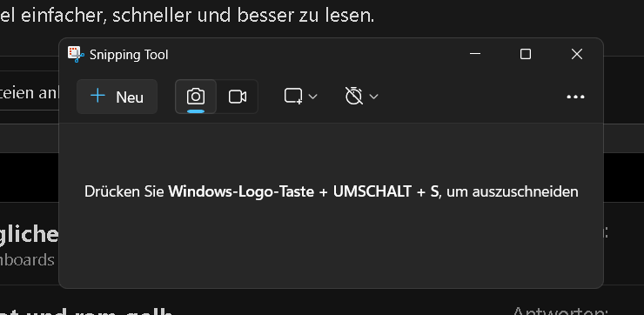Click the 'nboards' text behind the window

click(27, 260)
